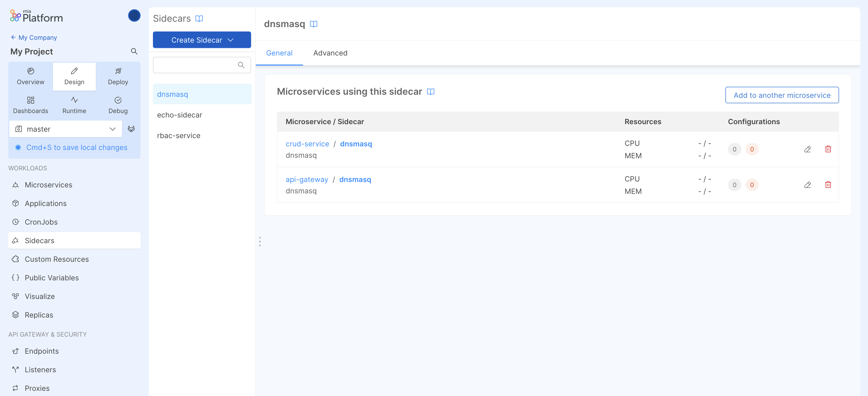
Task: Open help icon next to Microservices using this sidecar
Action: tap(430, 92)
